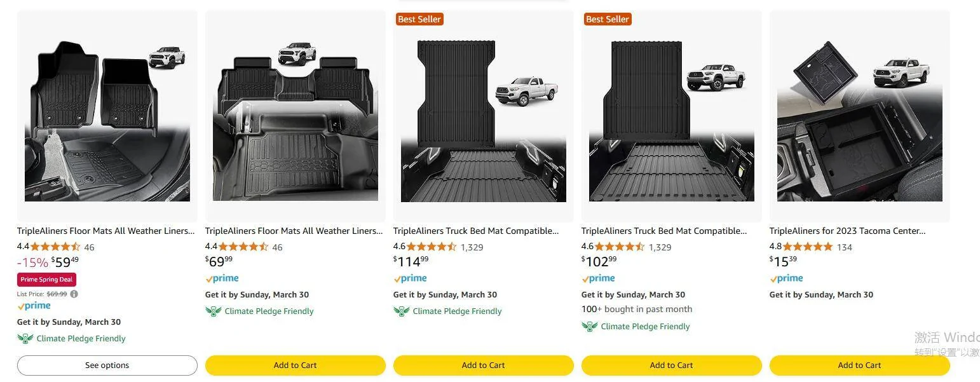Open the TripleAliners for 2023 Tacoma Center title link
The height and width of the screenshot is (382, 980).
(847, 231)
